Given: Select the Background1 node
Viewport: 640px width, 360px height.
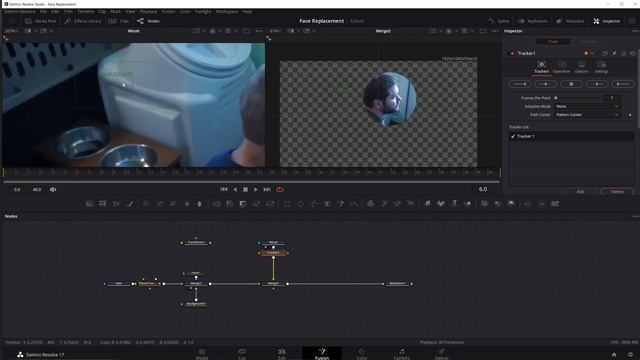Looking at the screenshot, I should coord(196,304).
